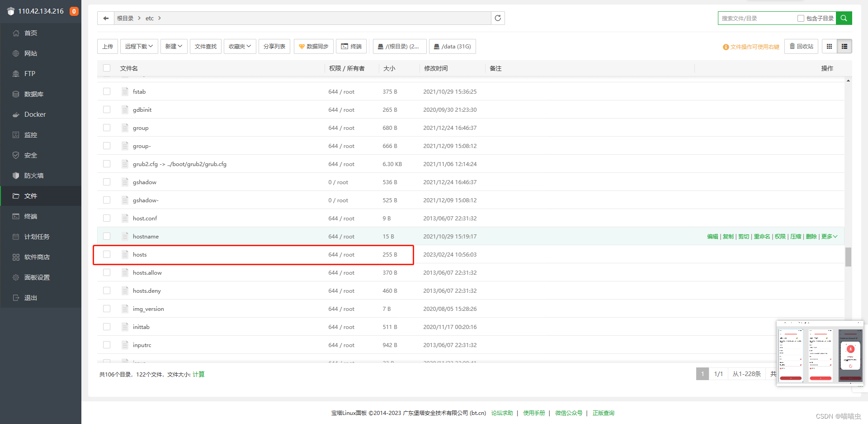868x424 pixels.
Task: Open 分享列表
Action: pyautogui.click(x=274, y=46)
